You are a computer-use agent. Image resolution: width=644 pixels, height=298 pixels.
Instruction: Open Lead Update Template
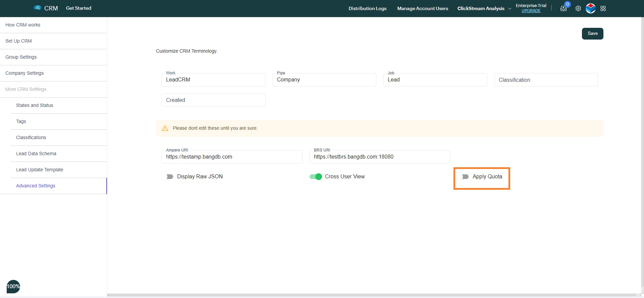(x=59, y=170)
